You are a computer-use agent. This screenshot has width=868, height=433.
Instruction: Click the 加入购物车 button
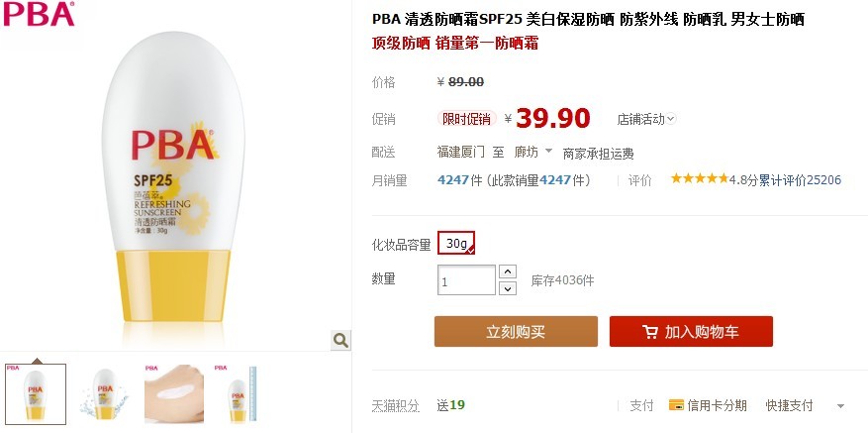coord(691,332)
